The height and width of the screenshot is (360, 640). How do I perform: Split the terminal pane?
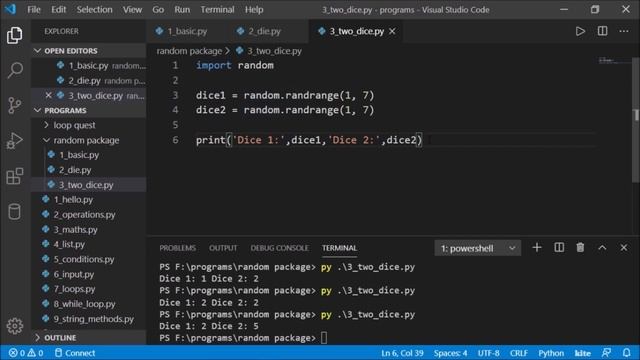tap(559, 248)
